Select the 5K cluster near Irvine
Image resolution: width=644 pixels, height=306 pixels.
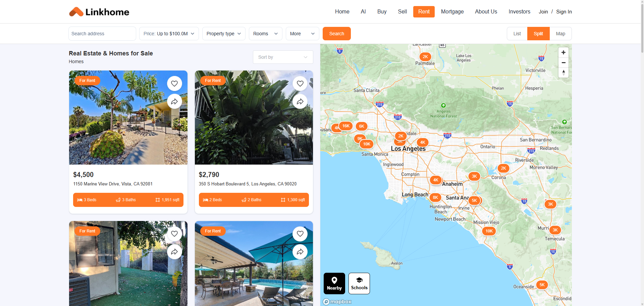474,201
